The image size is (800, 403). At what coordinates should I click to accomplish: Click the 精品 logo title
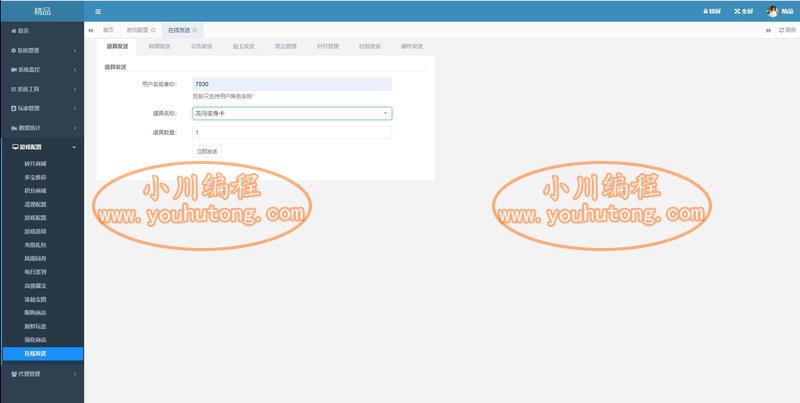(42, 11)
